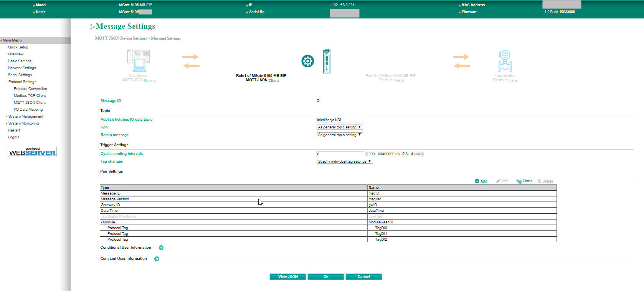Open MQTT JSON Client submenu item
This screenshot has height=291, width=644.
click(30, 103)
